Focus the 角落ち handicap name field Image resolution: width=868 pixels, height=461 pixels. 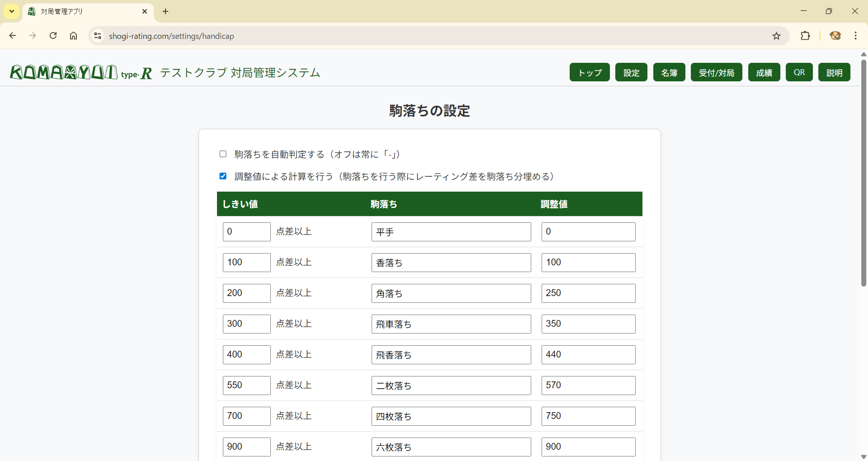click(451, 293)
